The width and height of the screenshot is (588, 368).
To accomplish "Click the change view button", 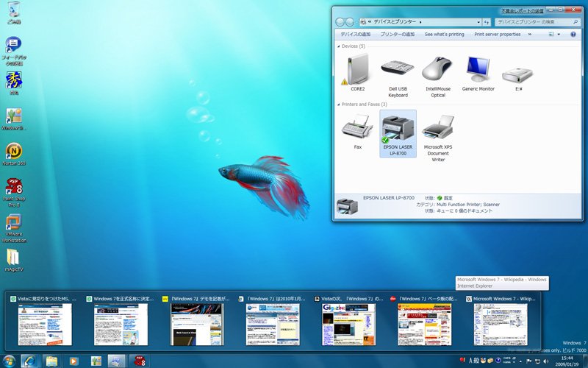I will tap(551, 34).
